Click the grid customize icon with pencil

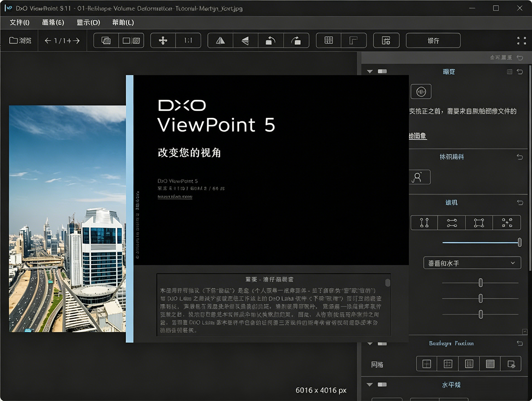511,364
